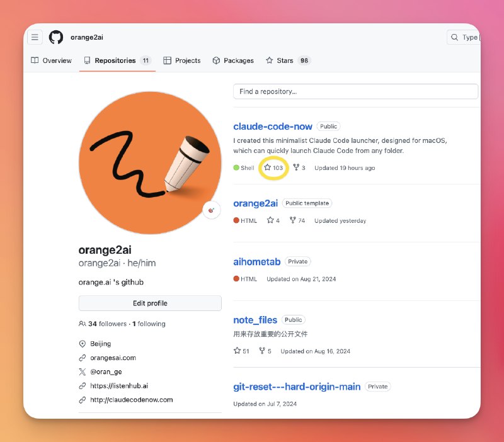
Task: Click the Beijing location text
Action: [101, 344]
